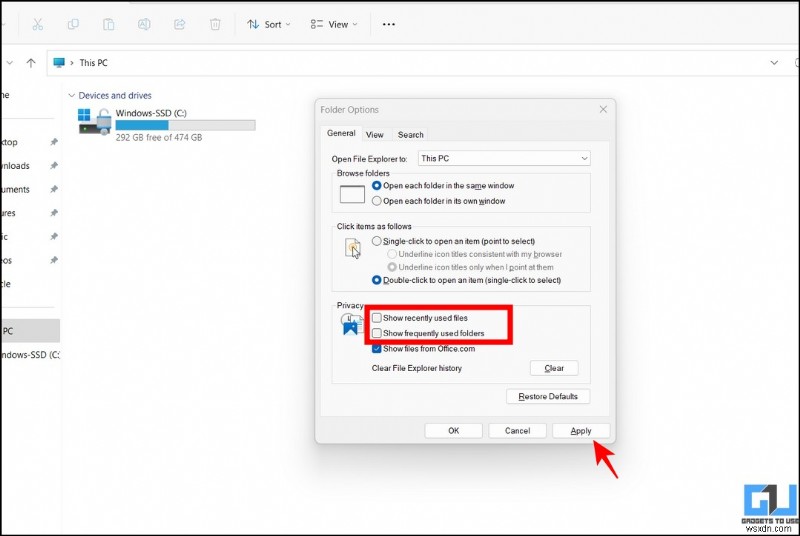Click the Apply button
This screenshot has width=800, height=536.
pos(581,430)
